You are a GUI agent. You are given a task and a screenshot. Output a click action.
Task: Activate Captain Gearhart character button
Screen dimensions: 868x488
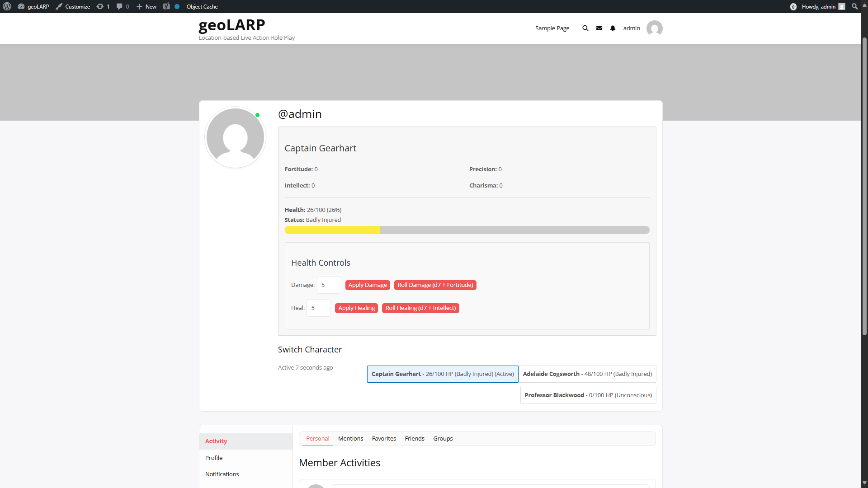(x=442, y=374)
